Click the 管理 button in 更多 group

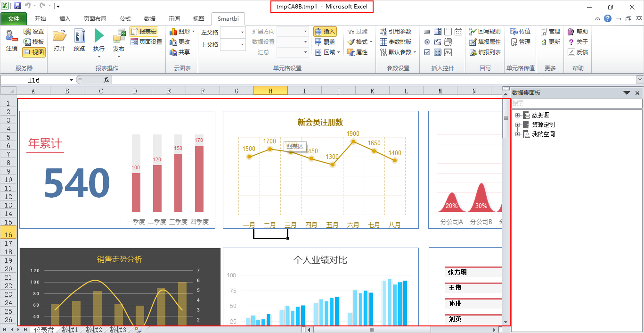pos(550,31)
